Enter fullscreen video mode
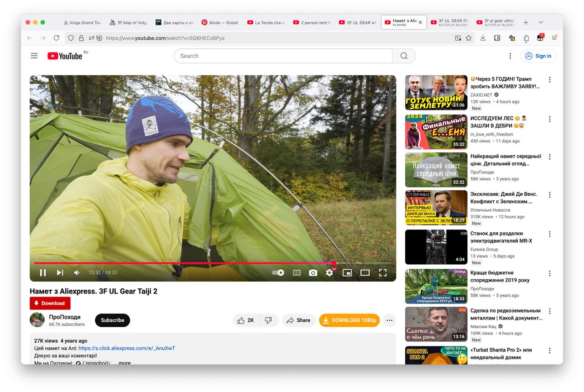This screenshot has height=392, width=584. click(383, 272)
